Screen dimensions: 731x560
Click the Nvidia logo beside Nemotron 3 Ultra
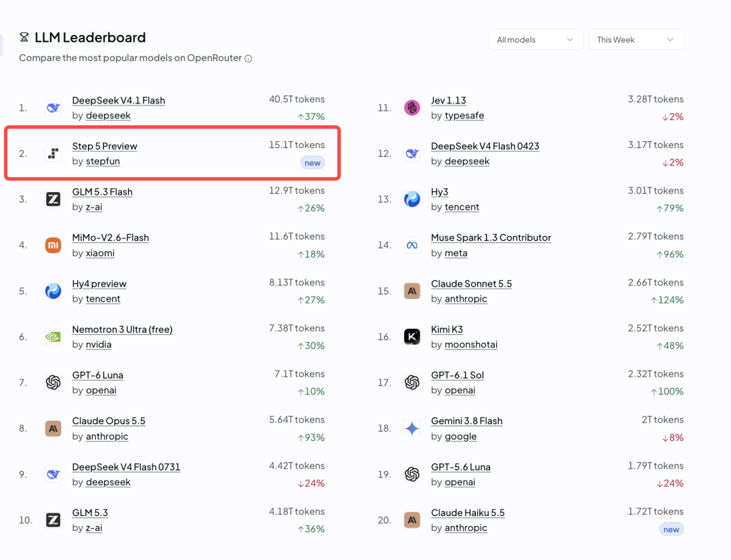(53, 336)
